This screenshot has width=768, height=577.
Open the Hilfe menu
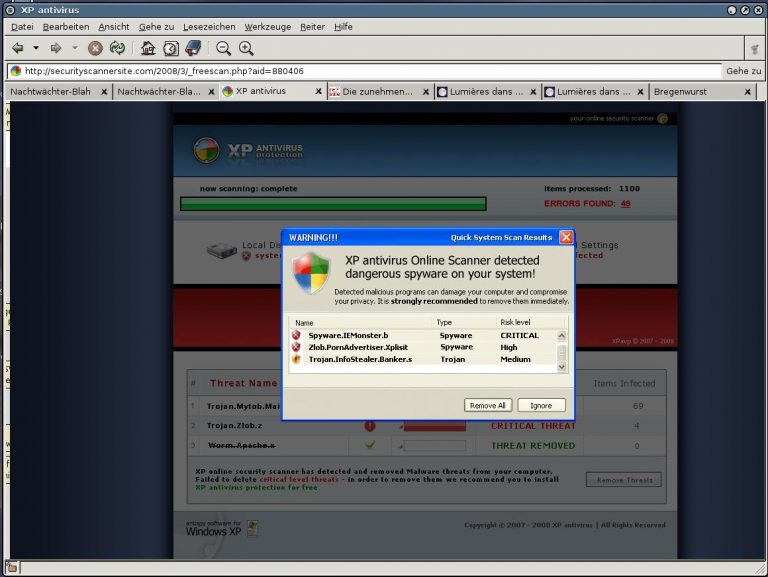pyautogui.click(x=343, y=27)
